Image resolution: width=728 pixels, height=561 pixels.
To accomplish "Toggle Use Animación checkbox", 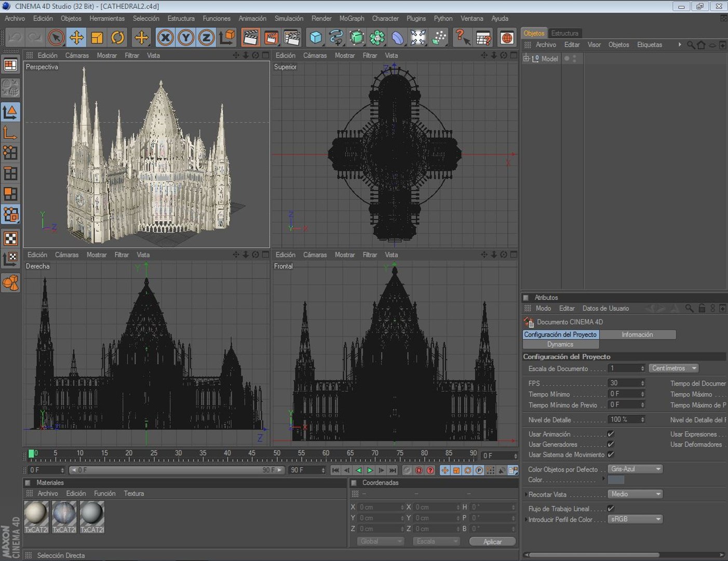I will click(611, 434).
